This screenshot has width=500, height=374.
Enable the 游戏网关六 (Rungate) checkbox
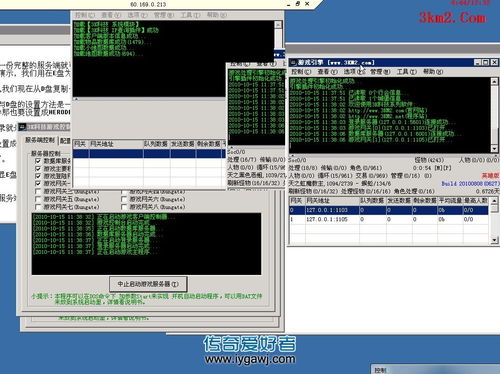124,199
